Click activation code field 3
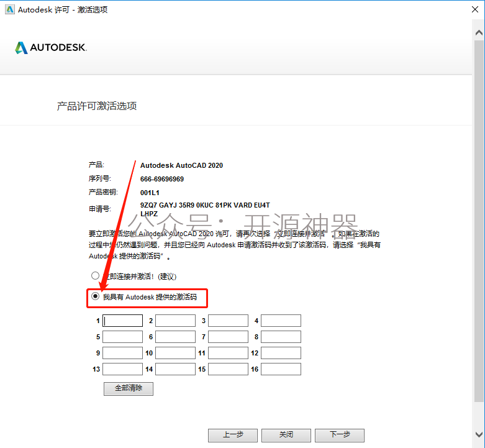The width and height of the screenshot is (485, 448). [x=229, y=321]
